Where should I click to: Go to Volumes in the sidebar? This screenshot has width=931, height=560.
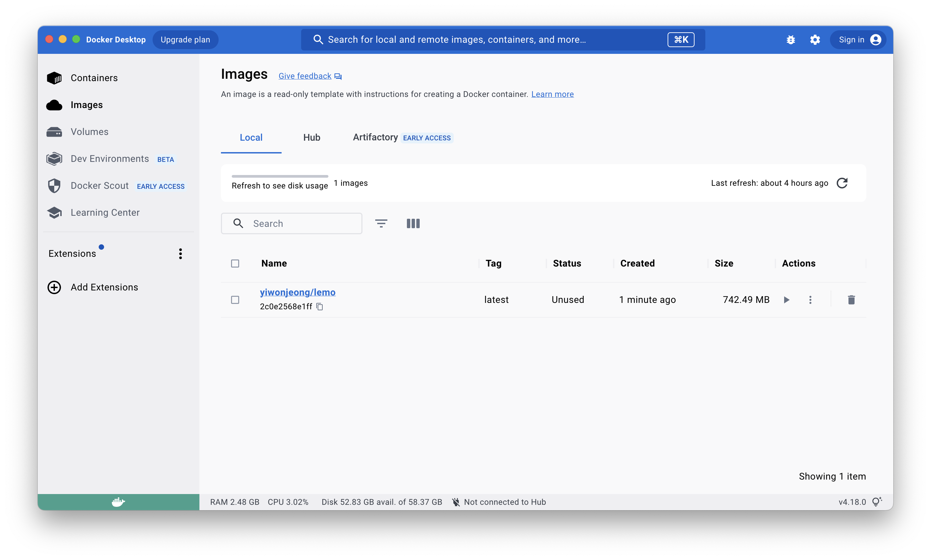click(89, 132)
